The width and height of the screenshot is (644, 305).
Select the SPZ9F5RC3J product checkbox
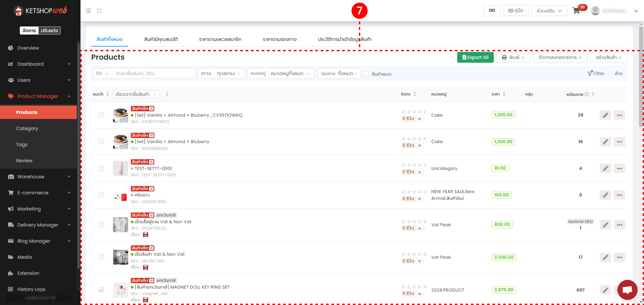pyautogui.click(x=101, y=225)
